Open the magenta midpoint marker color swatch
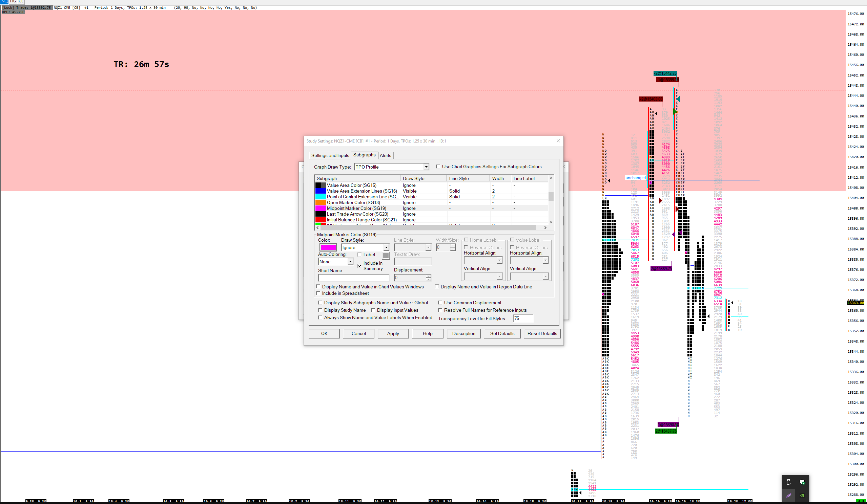The width and height of the screenshot is (867, 504). 328,247
